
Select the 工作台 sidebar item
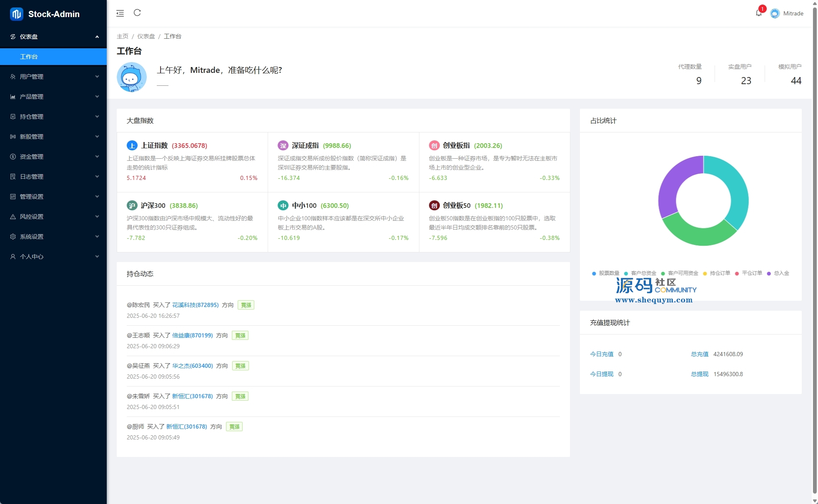coord(29,57)
